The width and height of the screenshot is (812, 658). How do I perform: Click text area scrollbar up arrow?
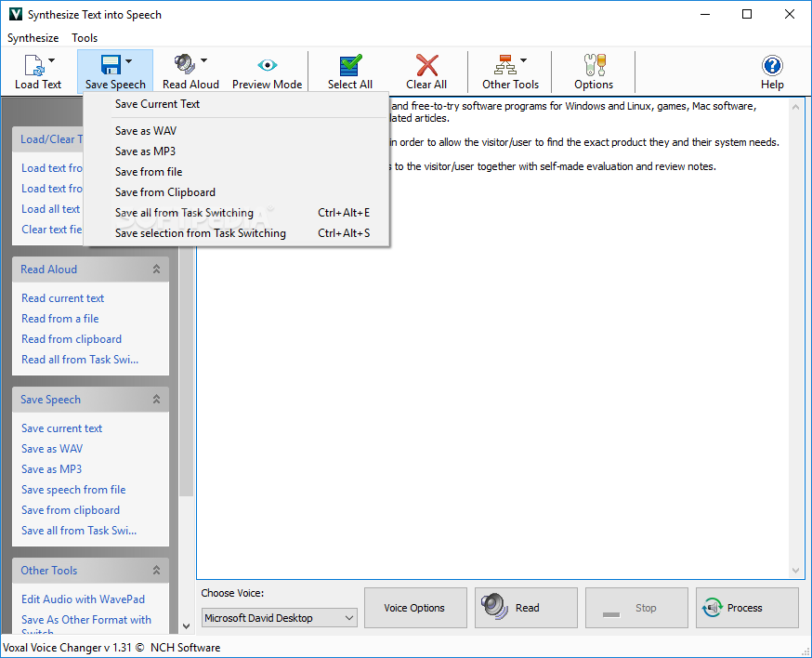click(795, 107)
